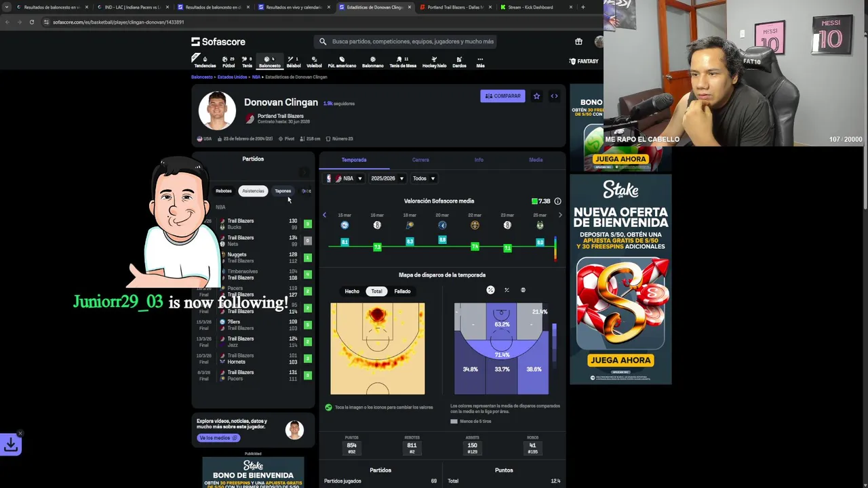The image size is (868, 488).
Task: Click the info icon next to 7.38 rating
Action: 557,201
